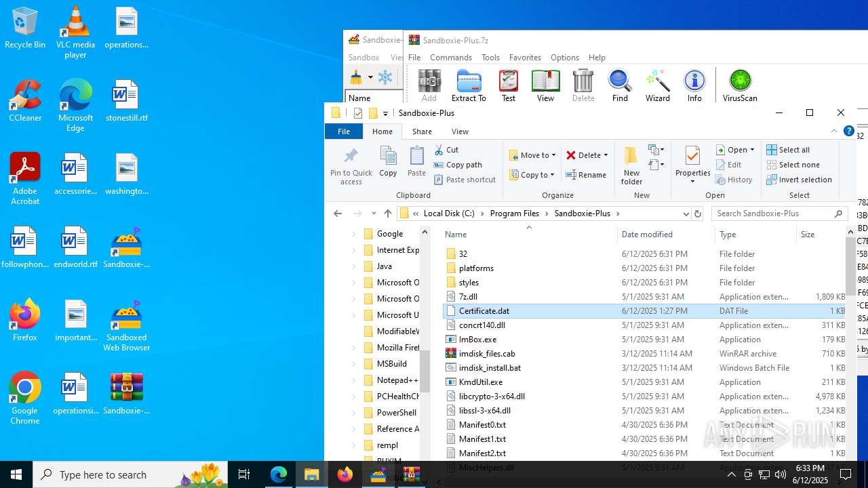This screenshot has height=488, width=868.
Task: Open Properties of Certificate.dat
Action: (692, 165)
